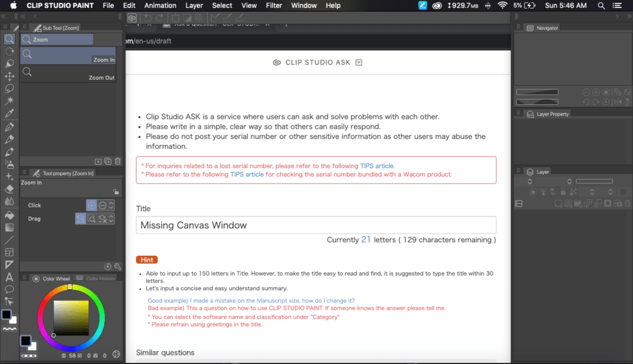Screen dimensions: 633x364
Task: Select the Eyedropper tool
Action: tap(9, 113)
